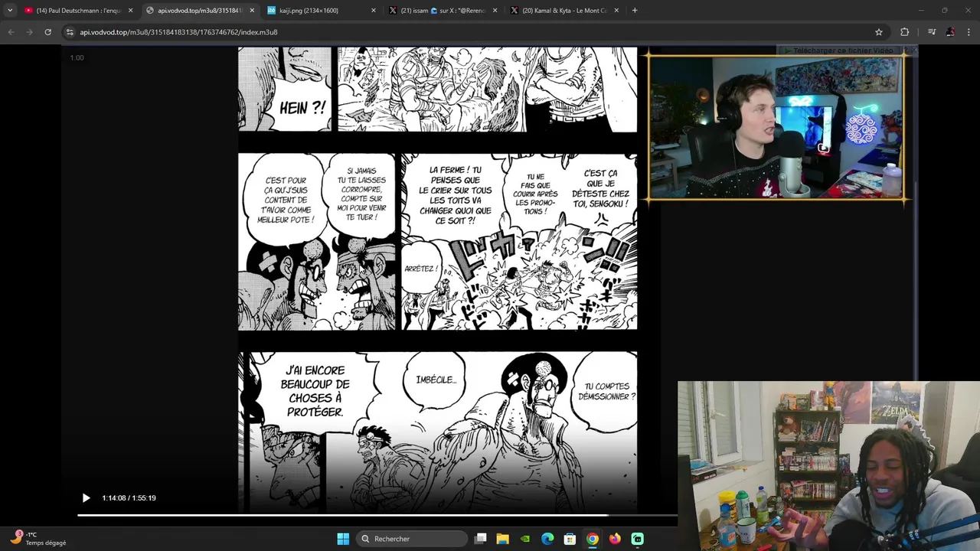Click the Rechercher taskbar search box

tap(412, 539)
